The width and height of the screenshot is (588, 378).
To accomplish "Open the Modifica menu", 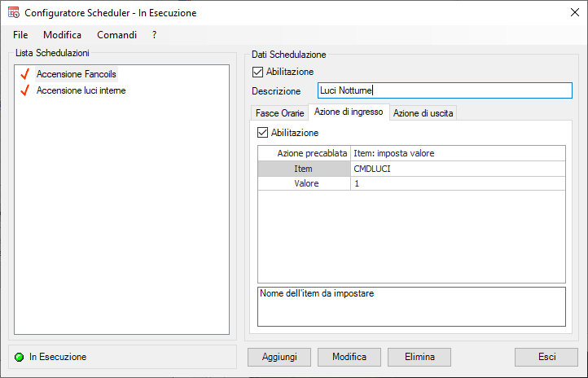I will point(62,35).
